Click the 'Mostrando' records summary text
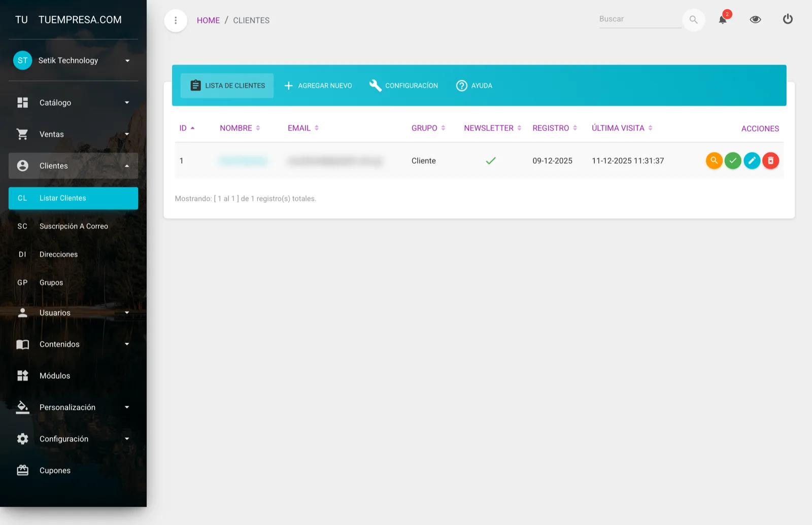The width and height of the screenshot is (812, 525). click(246, 199)
